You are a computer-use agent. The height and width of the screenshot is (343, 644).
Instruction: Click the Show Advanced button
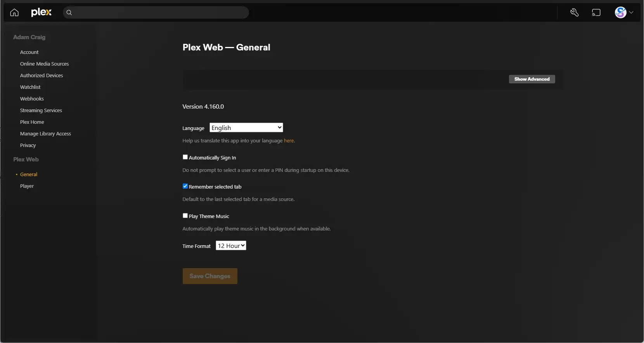tap(532, 79)
